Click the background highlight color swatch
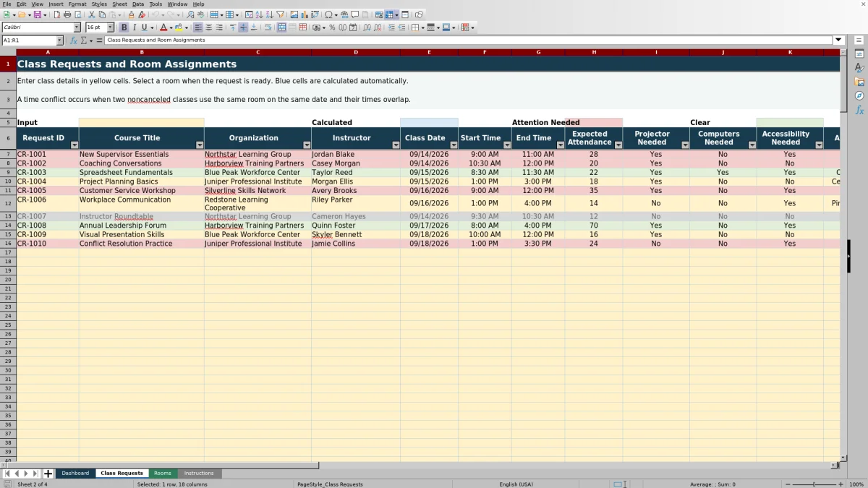This screenshot has height=488, width=868. pos(178,27)
